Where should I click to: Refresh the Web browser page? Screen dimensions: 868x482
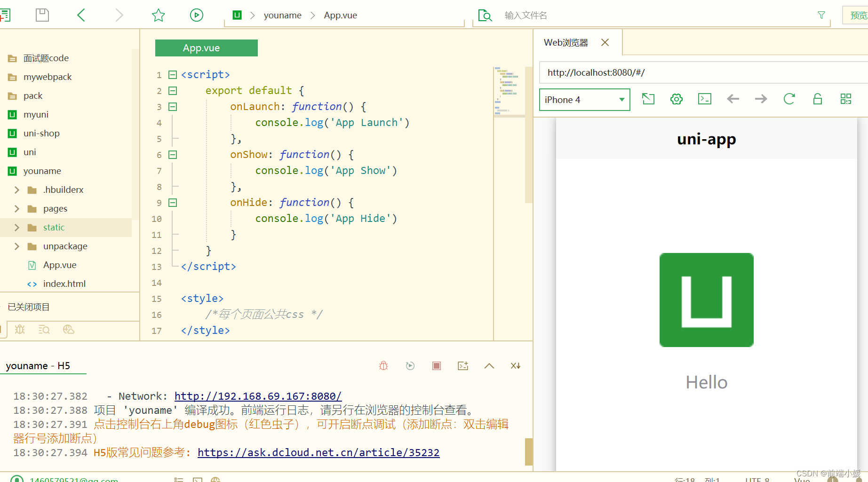(x=789, y=99)
